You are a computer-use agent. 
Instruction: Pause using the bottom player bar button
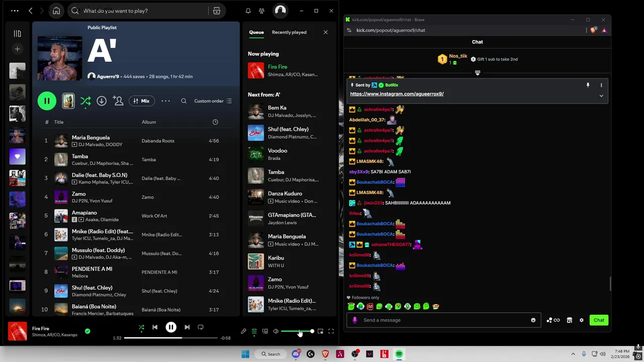coord(171,327)
